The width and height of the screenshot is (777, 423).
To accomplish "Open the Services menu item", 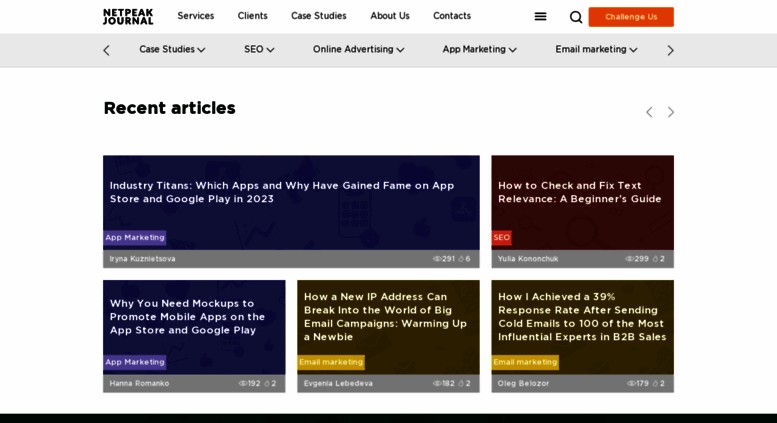I will pos(196,16).
